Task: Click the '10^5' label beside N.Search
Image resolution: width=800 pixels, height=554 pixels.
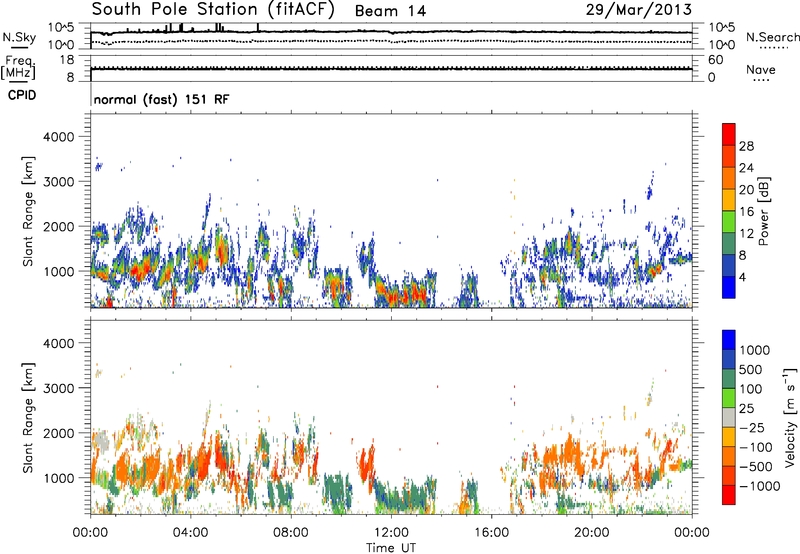Action: (722, 27)
